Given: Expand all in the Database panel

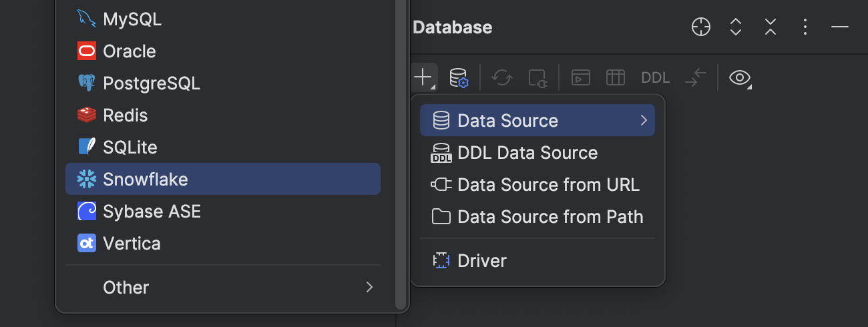Looking at the screenshot, I should [x=736, y=27].
